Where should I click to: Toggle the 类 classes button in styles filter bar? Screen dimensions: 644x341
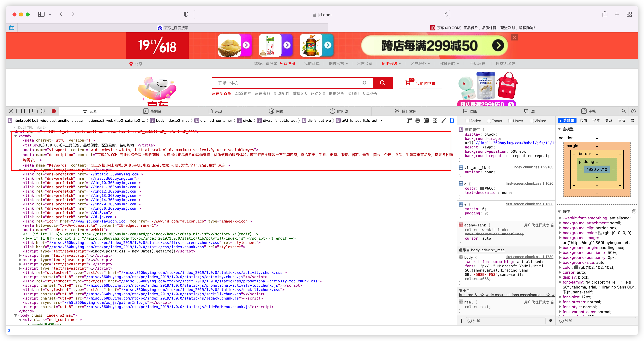[x=550, y=321]
